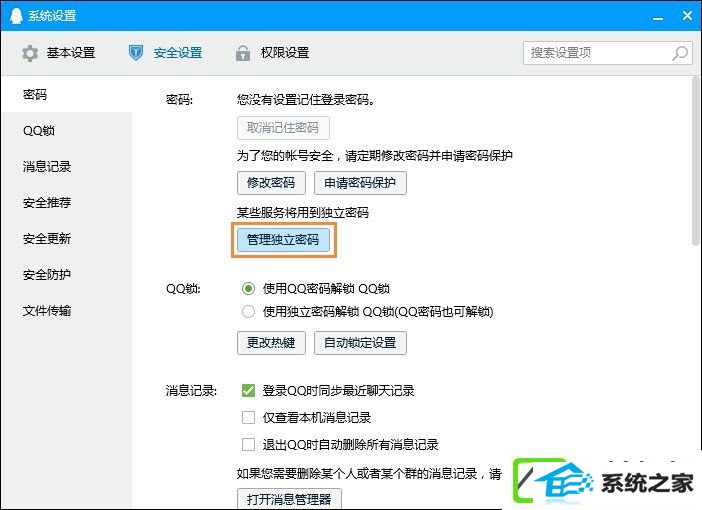Select 使用QQ密码解锁 QQ锁 radio option
This screenshot has height=510, width=702.
click(x=248, y=288)
